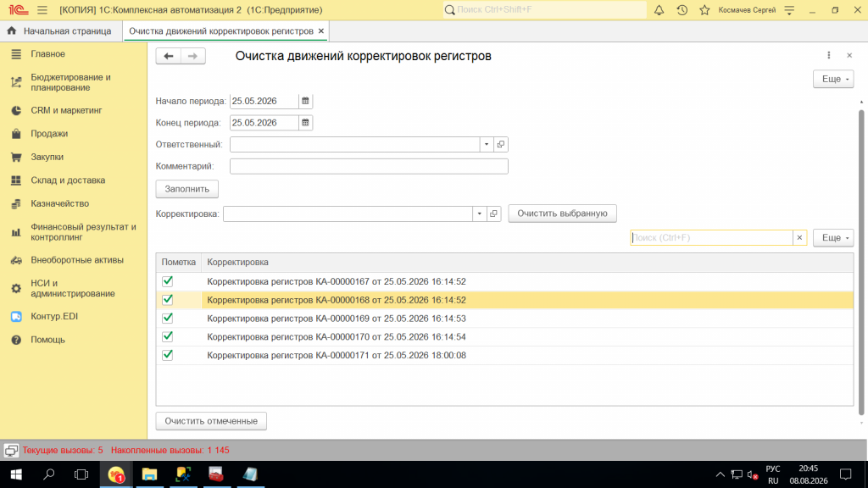Open Task View on taskbar
Viewport: 868px width, 488px height.
tap(81, 474)
